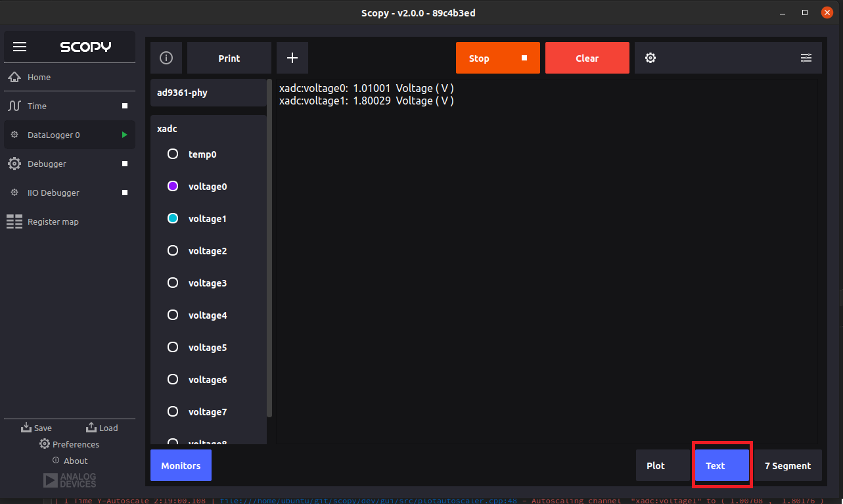The height and width of the screenshot is (504, 843).
Task: Enable the voltage6 channel
Action: click(x=173, y=379)
